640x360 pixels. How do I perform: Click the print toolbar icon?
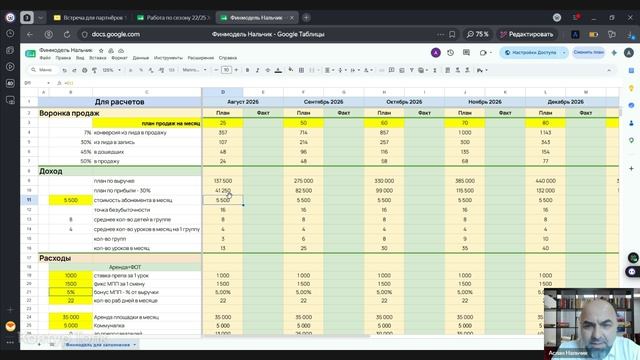tap(84, 70)
